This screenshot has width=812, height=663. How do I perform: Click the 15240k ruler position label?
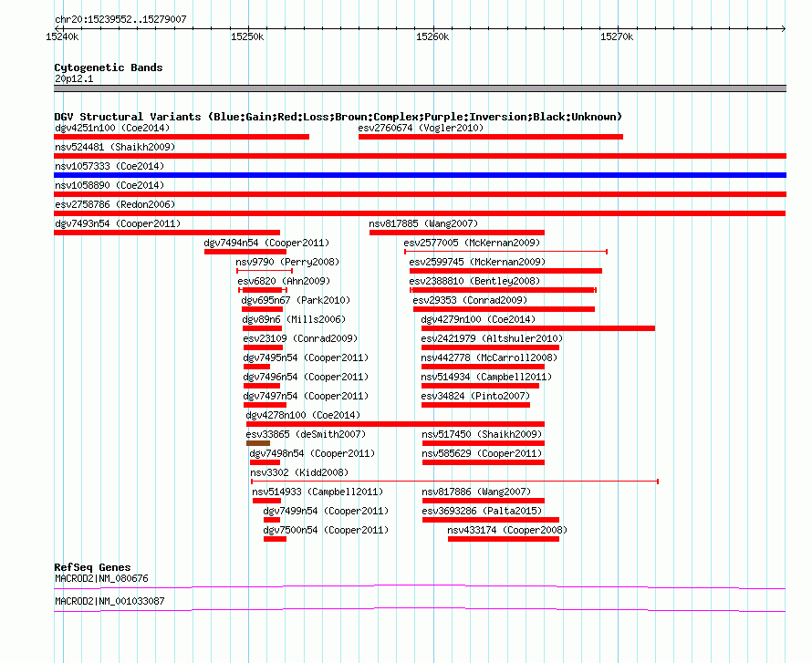62,36
